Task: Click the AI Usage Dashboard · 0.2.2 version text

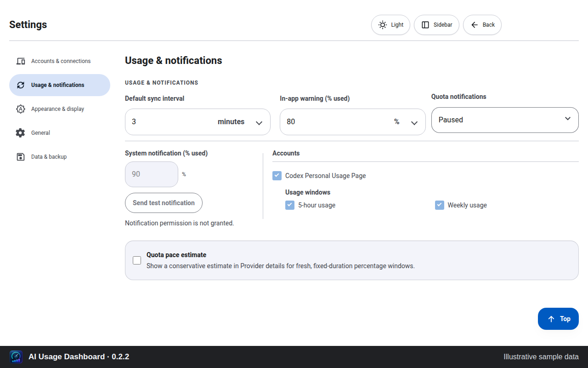Action: (79, 357)
